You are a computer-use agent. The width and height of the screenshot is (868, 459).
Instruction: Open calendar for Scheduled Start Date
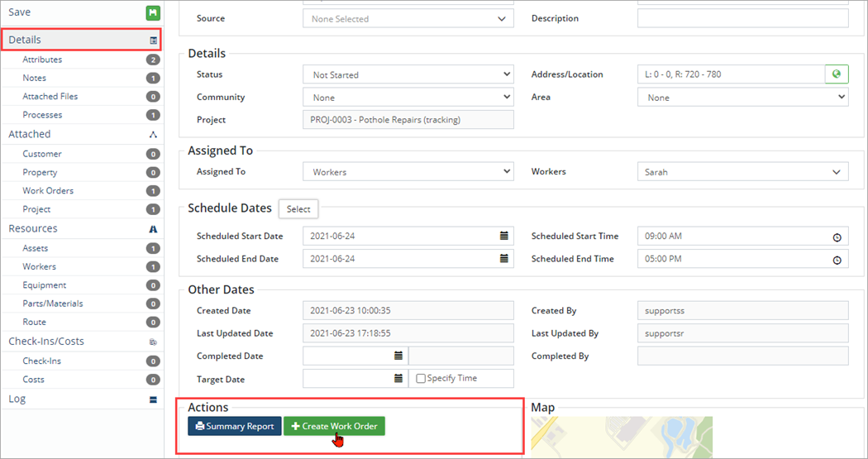(503, 236)
